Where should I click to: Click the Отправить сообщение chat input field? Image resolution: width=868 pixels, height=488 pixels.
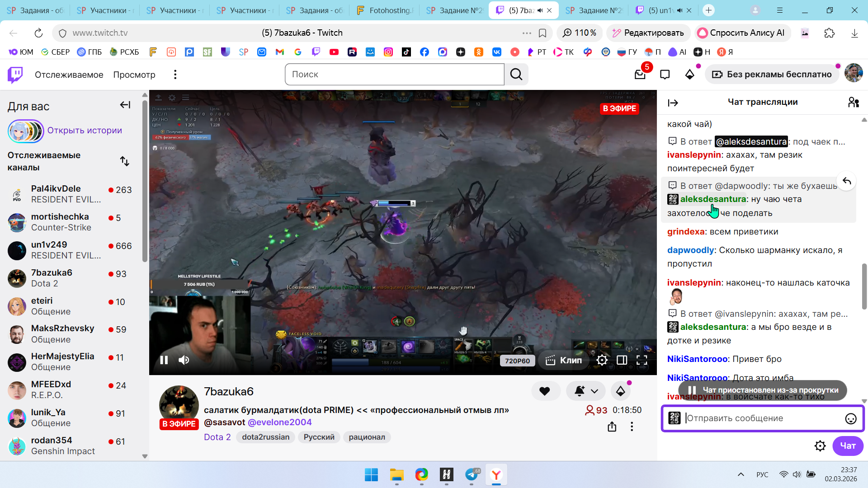tap(759, 418)
